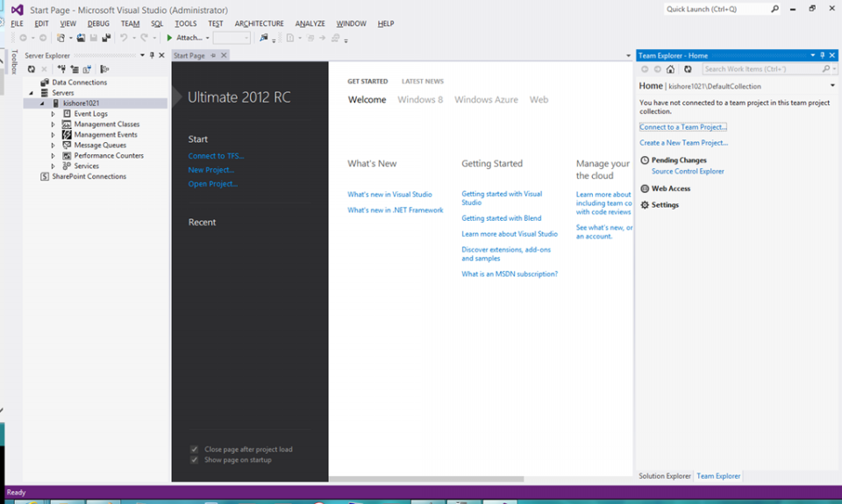
Task: Open the FILE menu
Action: 18,24
